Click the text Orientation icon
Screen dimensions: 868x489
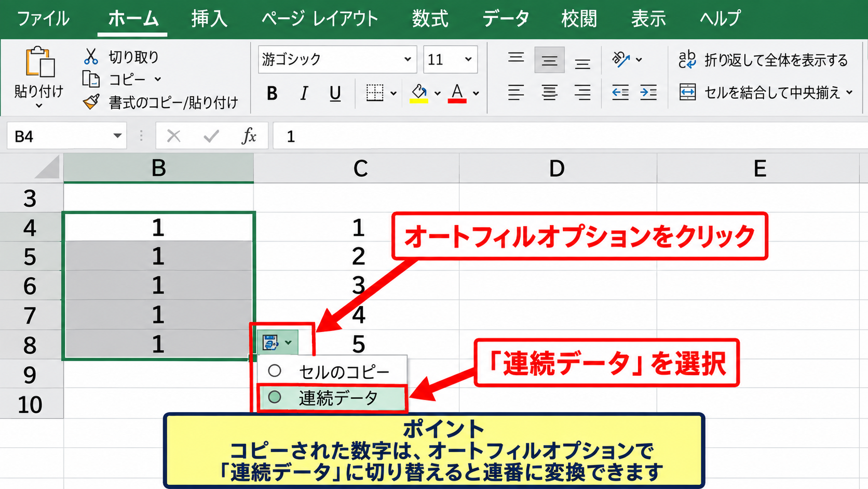click(621, 59)
